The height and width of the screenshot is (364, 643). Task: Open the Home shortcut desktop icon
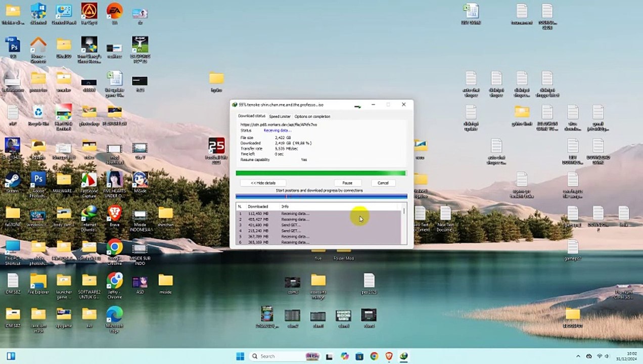38,50
